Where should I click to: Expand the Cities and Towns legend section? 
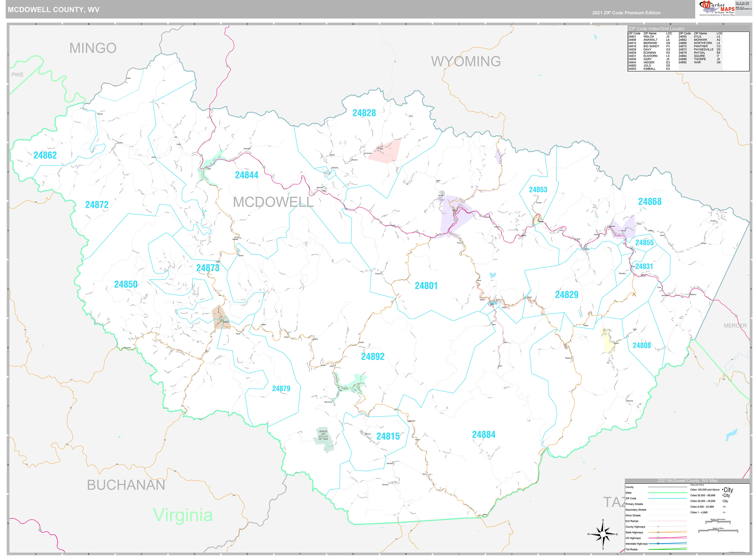pyautogui.click(x=697, y=485)
